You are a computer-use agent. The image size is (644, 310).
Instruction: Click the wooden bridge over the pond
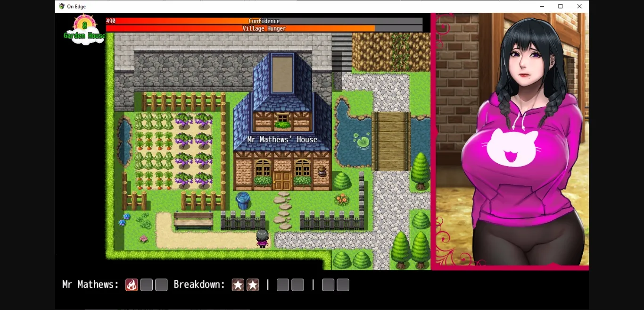391,141
